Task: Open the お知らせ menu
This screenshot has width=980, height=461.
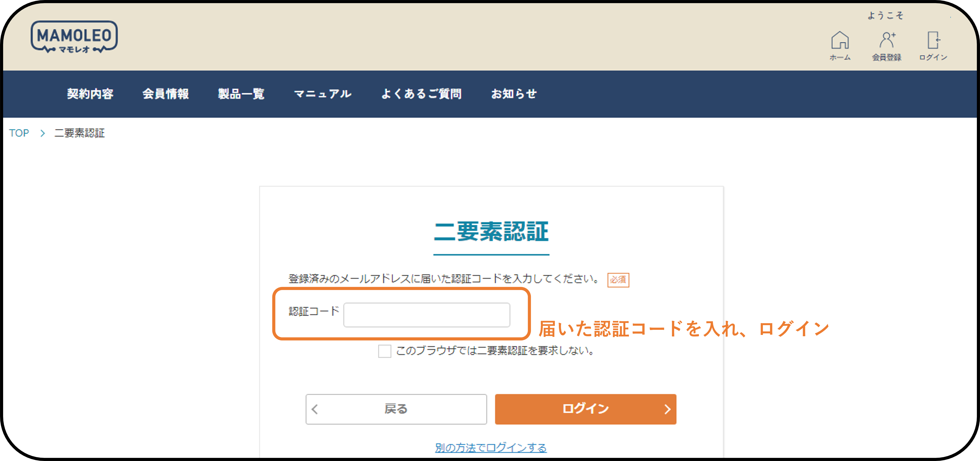Action: [x=514, y=94]
